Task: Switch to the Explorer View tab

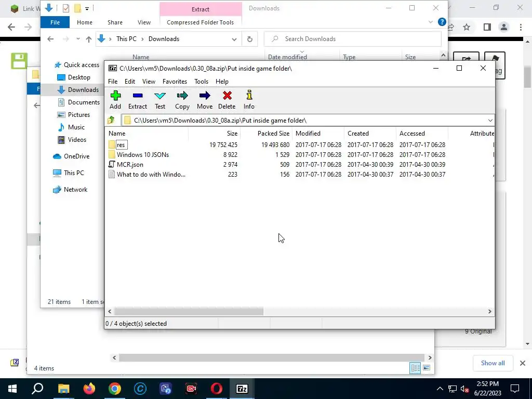Action: tap(144, 22)
